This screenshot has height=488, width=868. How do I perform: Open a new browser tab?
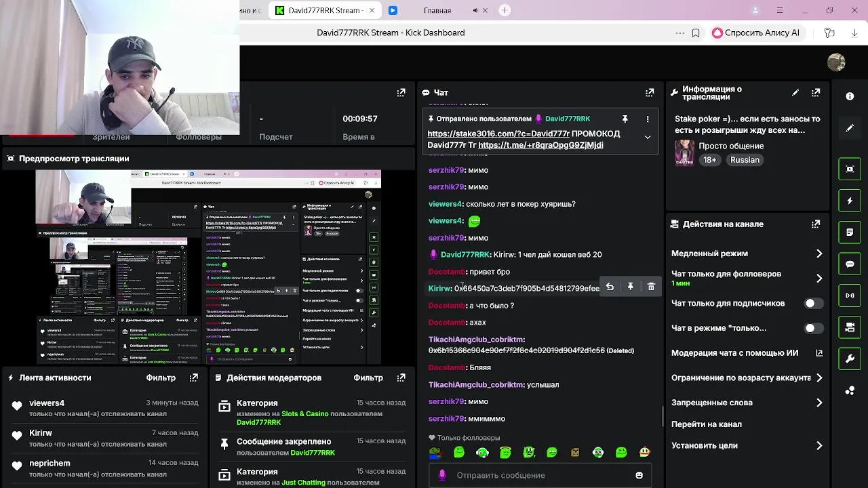pos(505,10)
